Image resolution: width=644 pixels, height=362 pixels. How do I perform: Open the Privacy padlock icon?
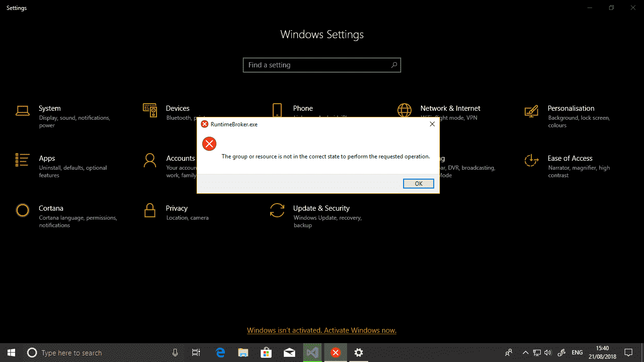[x=150, y=210]
